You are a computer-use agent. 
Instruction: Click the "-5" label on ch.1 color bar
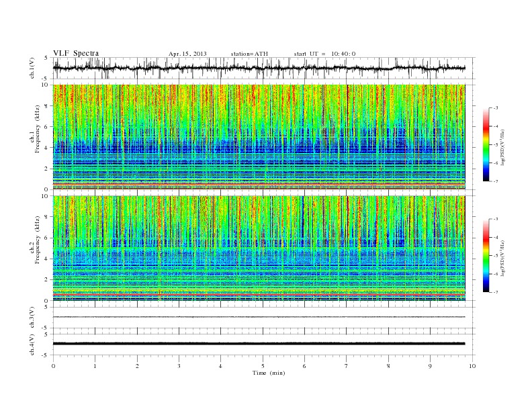[x=496, y=145]
